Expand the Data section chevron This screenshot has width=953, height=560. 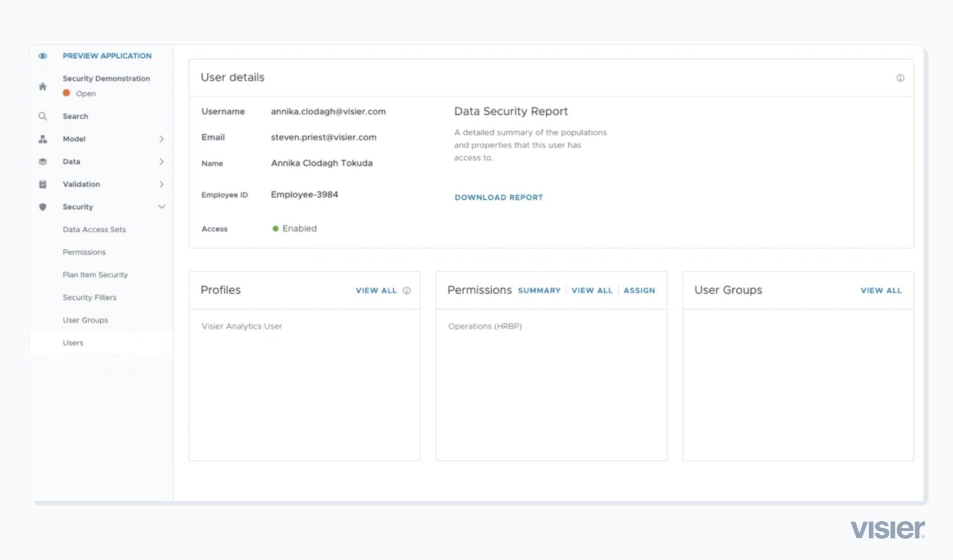pyautogui.click(x=162, y=162)
